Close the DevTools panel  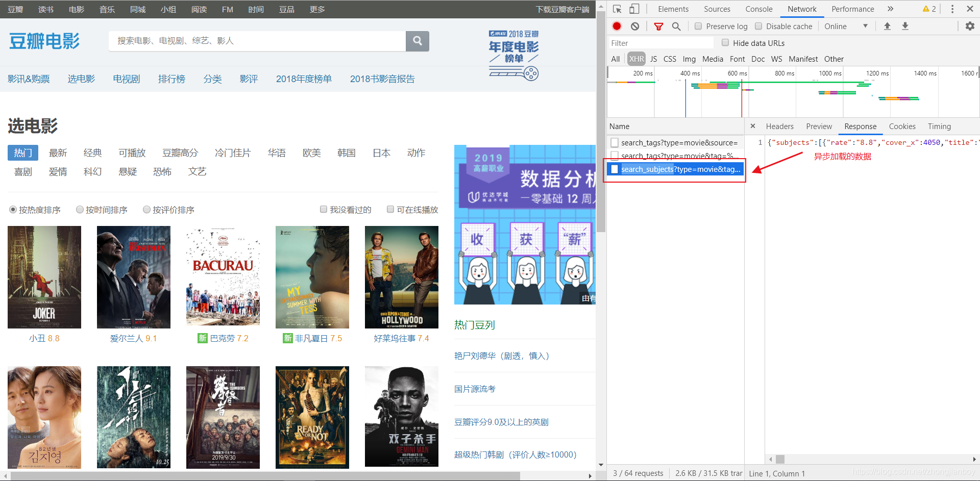tap(970, 9)
